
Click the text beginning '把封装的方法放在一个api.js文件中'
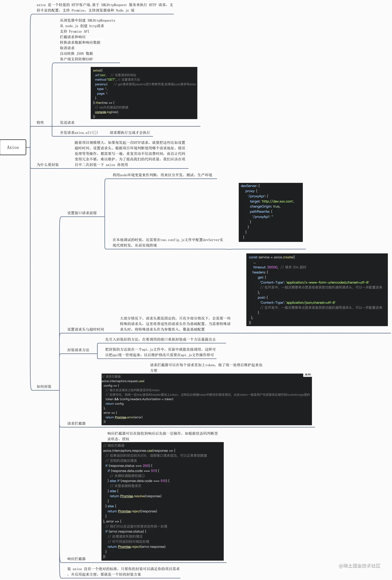tap(160, 352)
